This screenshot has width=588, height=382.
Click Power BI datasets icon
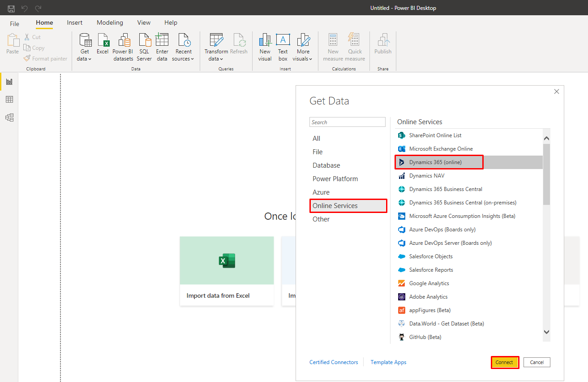pyautogui.click(x=123, y=47)
